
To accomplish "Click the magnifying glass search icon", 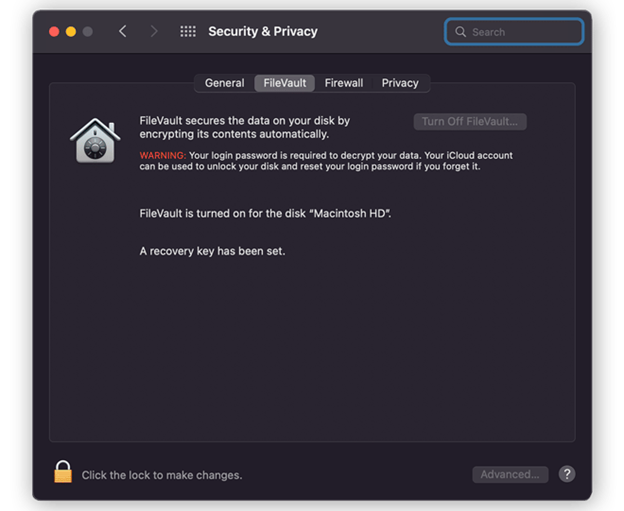I will tap(461, 32).
